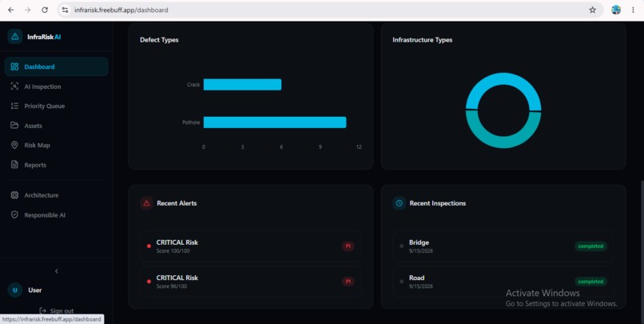Screen dimensions: 644x324
Task: Open AI Inspection in the sidebar
Action: (x=56, y=86)
